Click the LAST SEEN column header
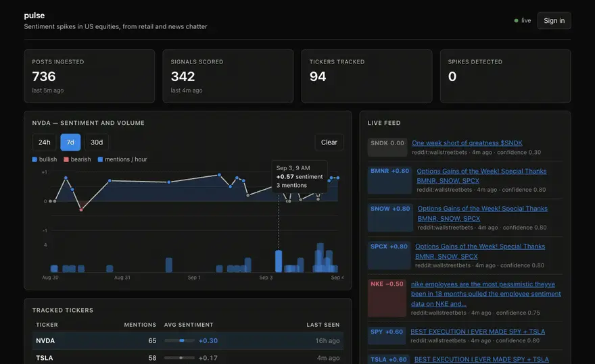Viewport: 595px width, 364px height. click(323, 325)
